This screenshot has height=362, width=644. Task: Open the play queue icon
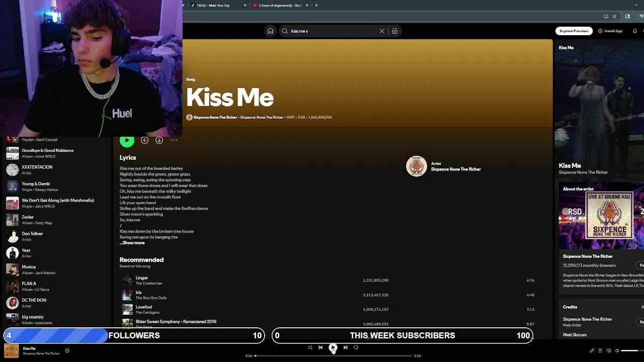(x=600, y=350)
